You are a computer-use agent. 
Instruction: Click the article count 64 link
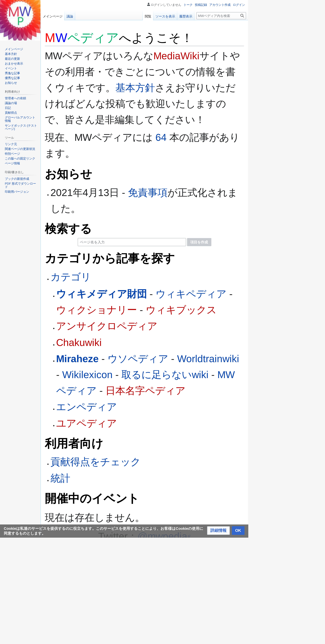[161, 138]
